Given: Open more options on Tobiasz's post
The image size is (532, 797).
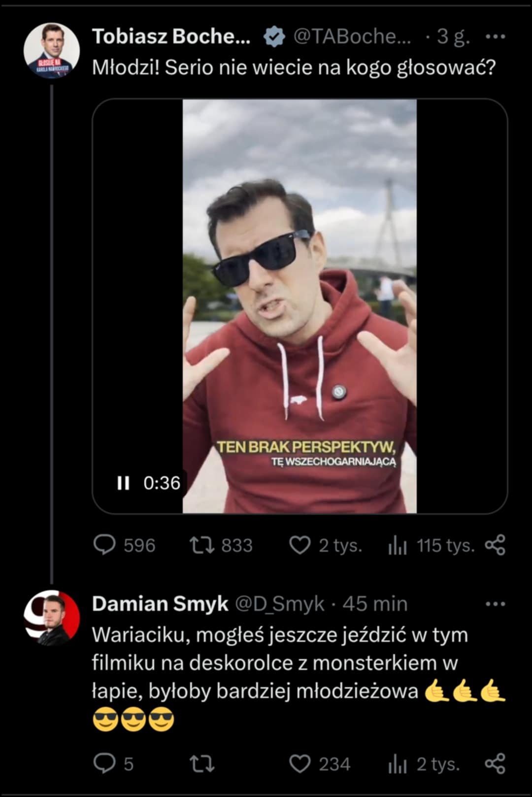Looking at the screenshot, I should 495,36.
